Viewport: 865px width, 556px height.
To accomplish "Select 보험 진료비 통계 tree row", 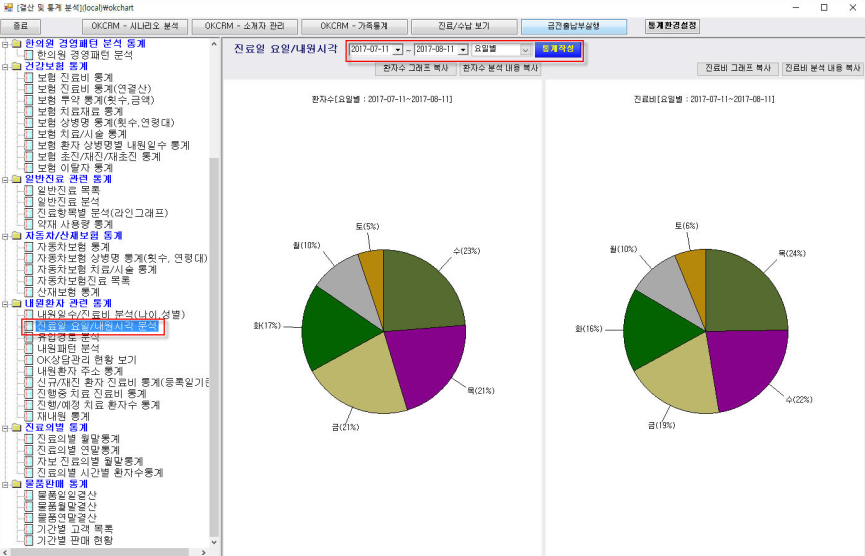I will pos(75,77).
